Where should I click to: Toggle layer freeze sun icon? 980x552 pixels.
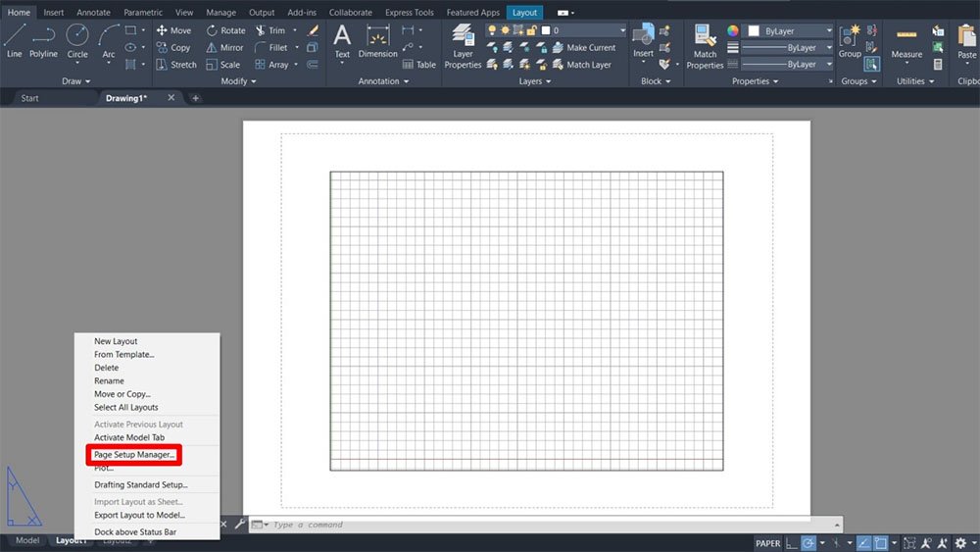[505, 30]
